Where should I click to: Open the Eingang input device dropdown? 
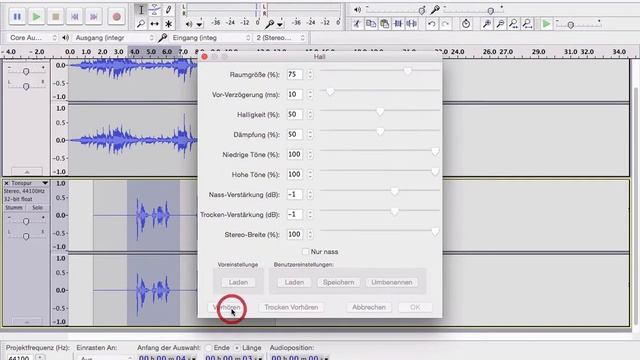coord(211,38)
